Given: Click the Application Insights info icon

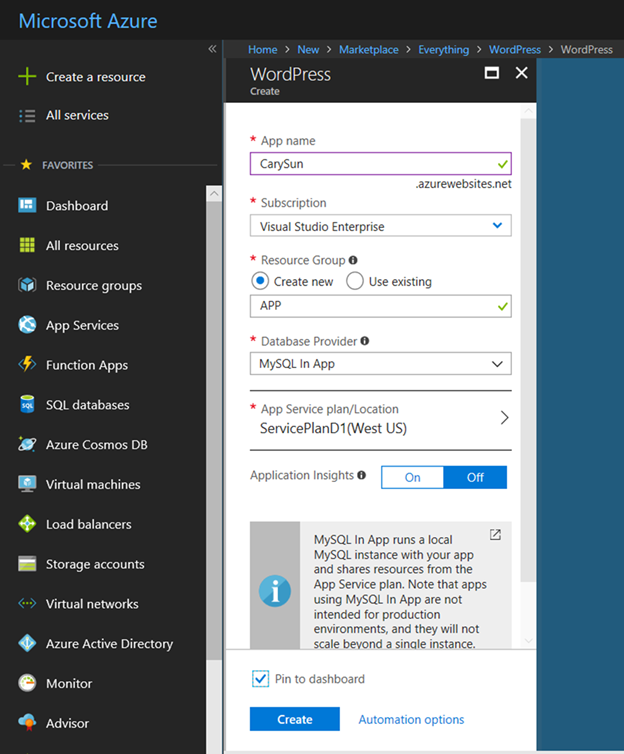Looking at the screenshot, I should [362, 475].
